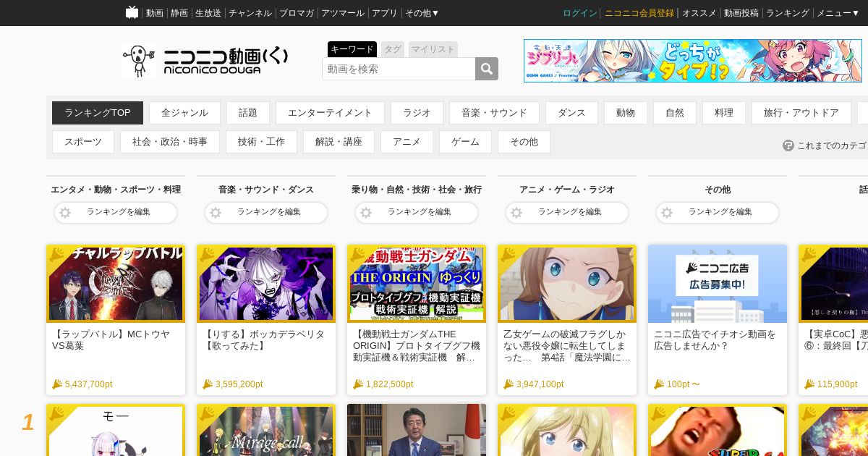Open 生放送 in the top navigation

click(208, 13)
